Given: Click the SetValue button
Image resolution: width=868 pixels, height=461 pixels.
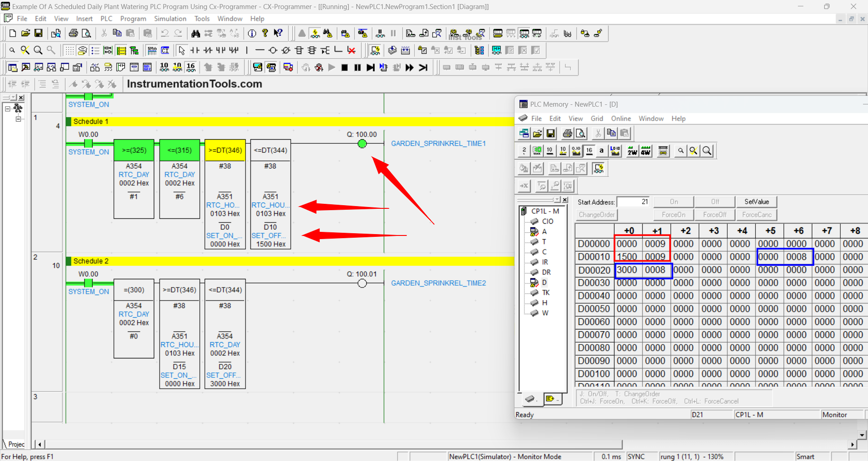Looking at the screenshot, I should click(x=756, y=202).
